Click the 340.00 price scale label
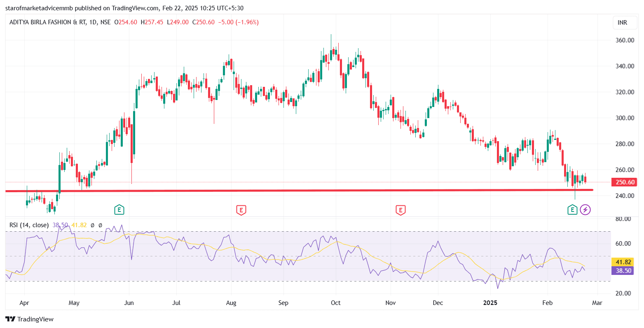 pos(625,66)
